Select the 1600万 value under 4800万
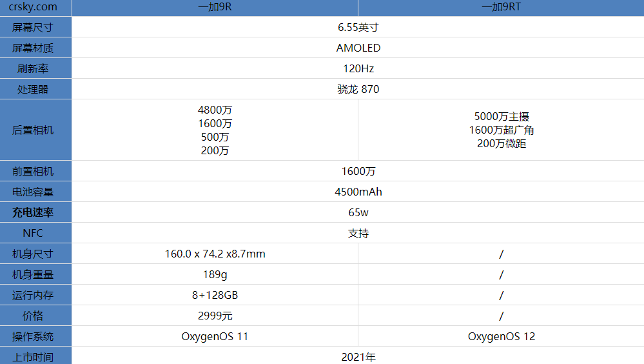Viewport: 644px width, 364px height. [215, 123]
